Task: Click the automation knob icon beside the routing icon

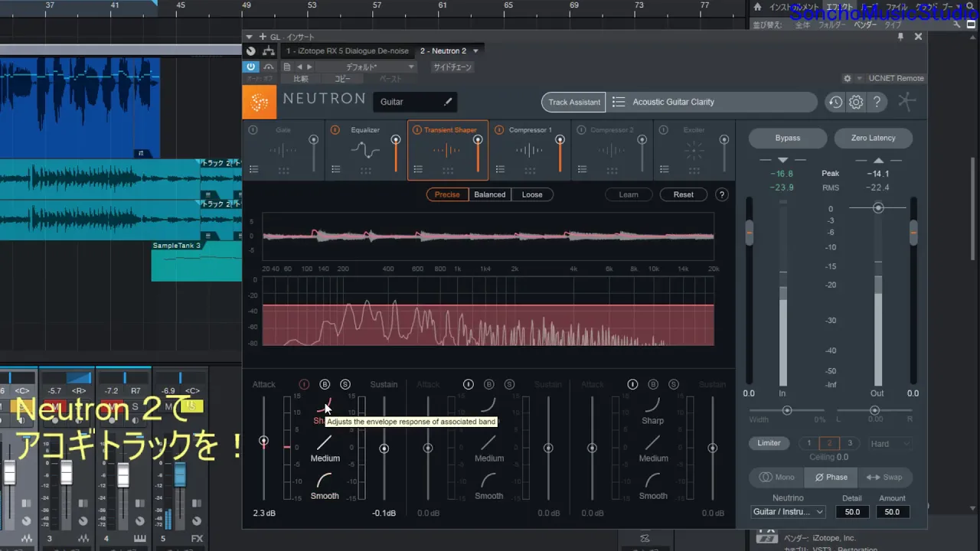Action: (x=250, y=51)
